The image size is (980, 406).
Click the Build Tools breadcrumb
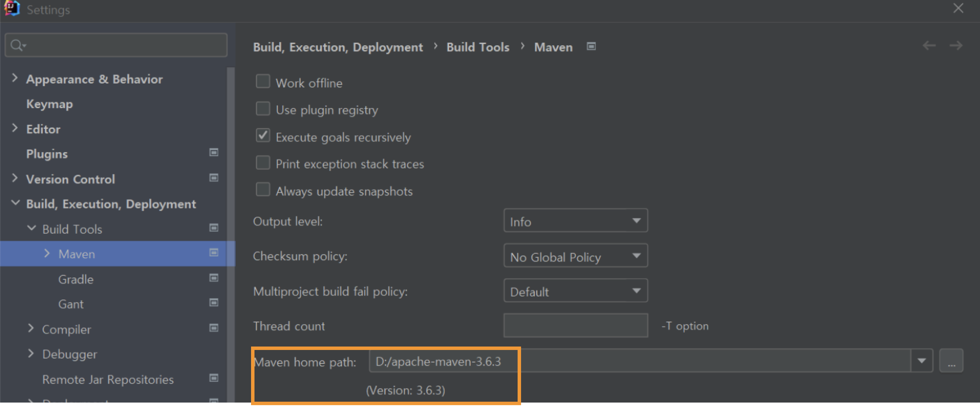tap(478, 47)
